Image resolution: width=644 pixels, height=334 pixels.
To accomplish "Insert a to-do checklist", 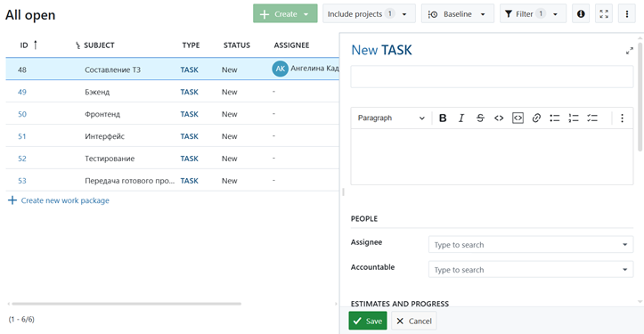I will 592,118.
